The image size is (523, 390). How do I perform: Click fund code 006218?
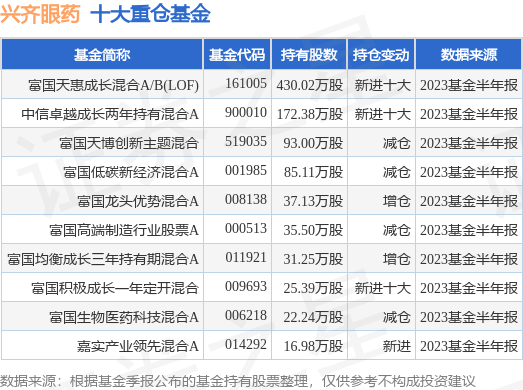(x=246, y=316)
